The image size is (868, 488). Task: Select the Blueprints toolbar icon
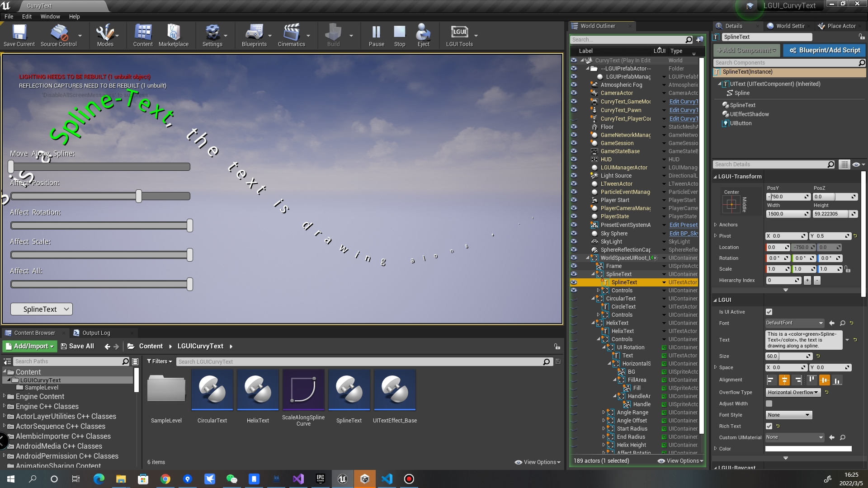(x=255, y=35)
